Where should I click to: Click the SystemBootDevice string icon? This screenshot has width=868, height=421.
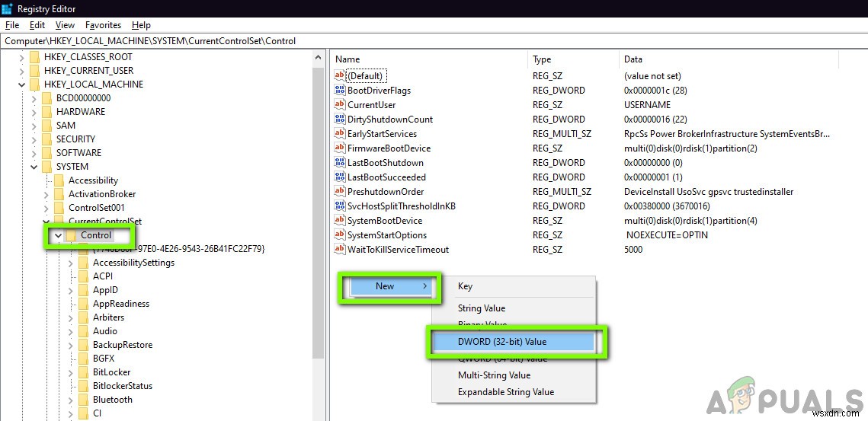point(340,220)
